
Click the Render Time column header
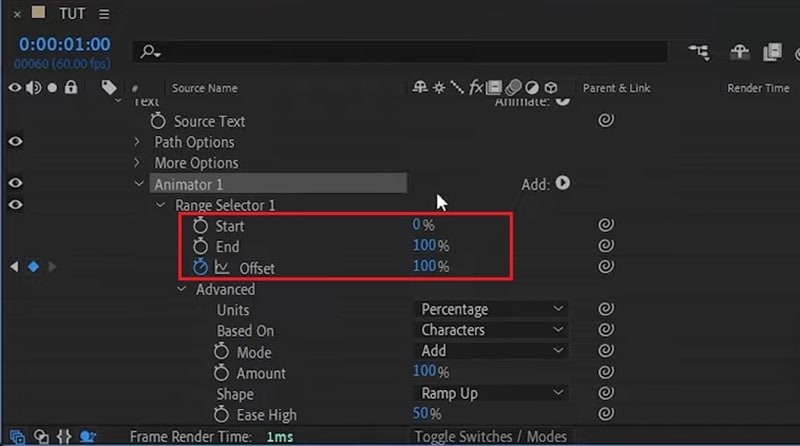pyautogui.click(x=758, y=88)
